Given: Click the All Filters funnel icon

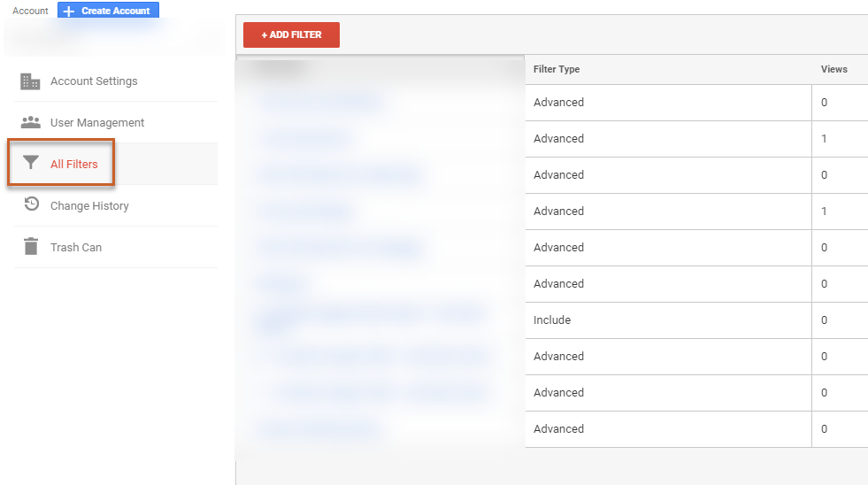Looking at the screenshot, I should (x=31, y=164).
